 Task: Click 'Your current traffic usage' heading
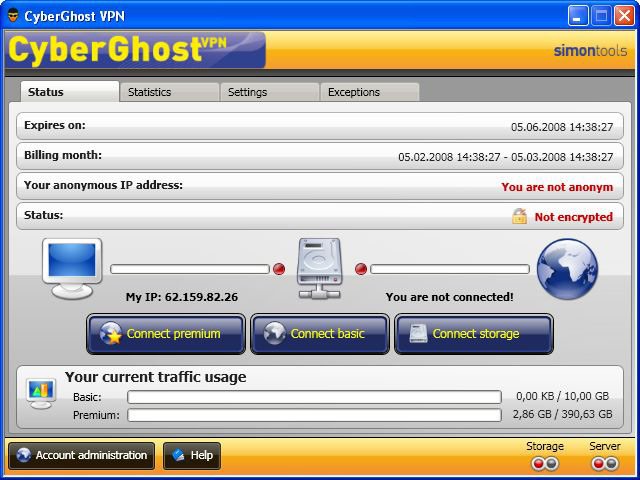pyautogui.click(x=156, y=377)
